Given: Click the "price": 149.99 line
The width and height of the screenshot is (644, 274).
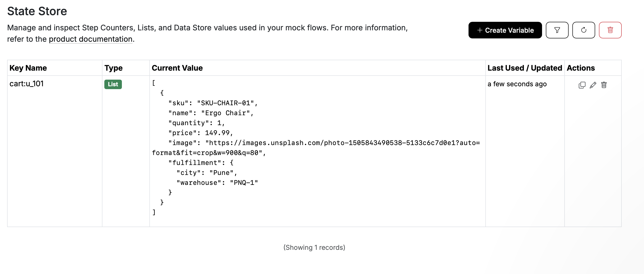Looking at the screenshot, I should tap(201, 133).
